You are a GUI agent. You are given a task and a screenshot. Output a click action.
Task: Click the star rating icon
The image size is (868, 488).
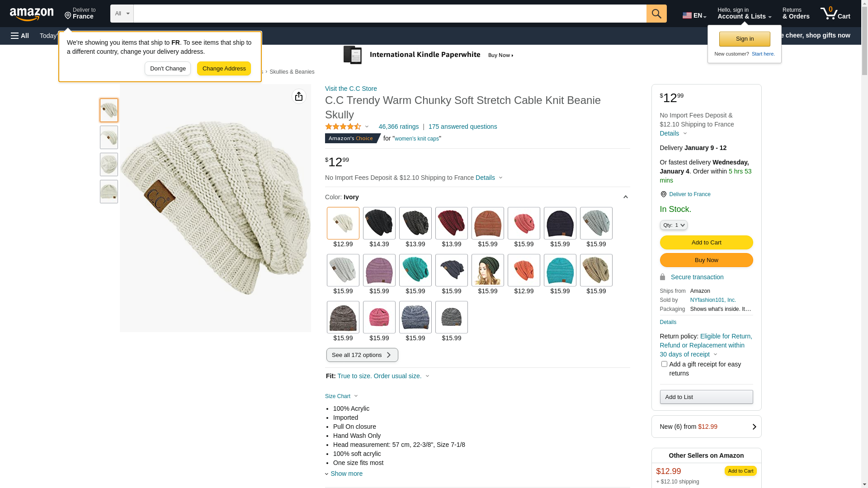tap(343, 127)
